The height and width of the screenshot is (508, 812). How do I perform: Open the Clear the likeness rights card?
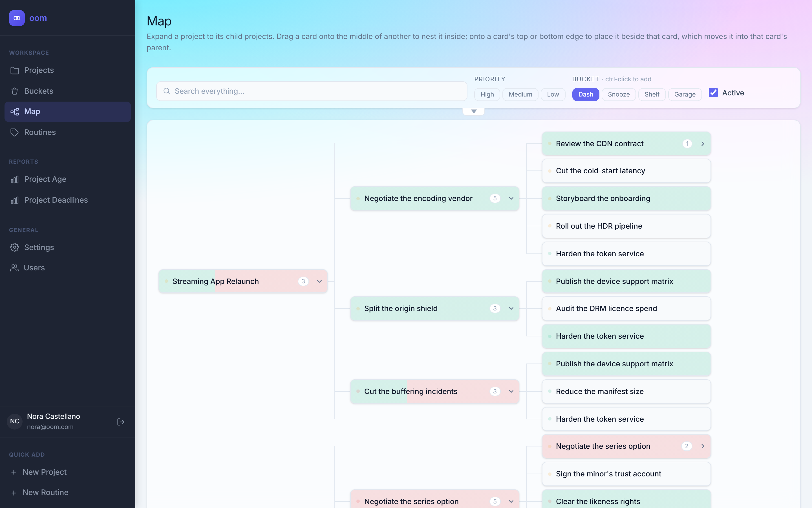point(626,500)
